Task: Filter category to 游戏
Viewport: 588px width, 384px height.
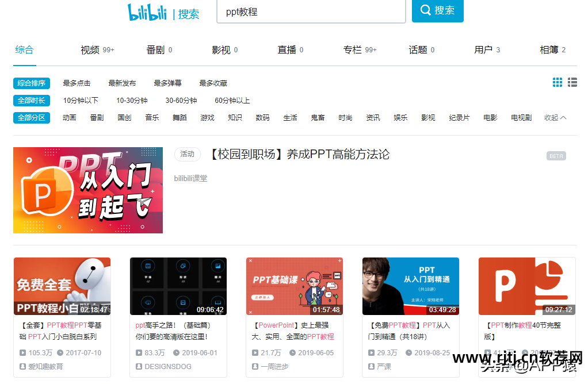Action: pyautogui.click(x=207, y=118)
